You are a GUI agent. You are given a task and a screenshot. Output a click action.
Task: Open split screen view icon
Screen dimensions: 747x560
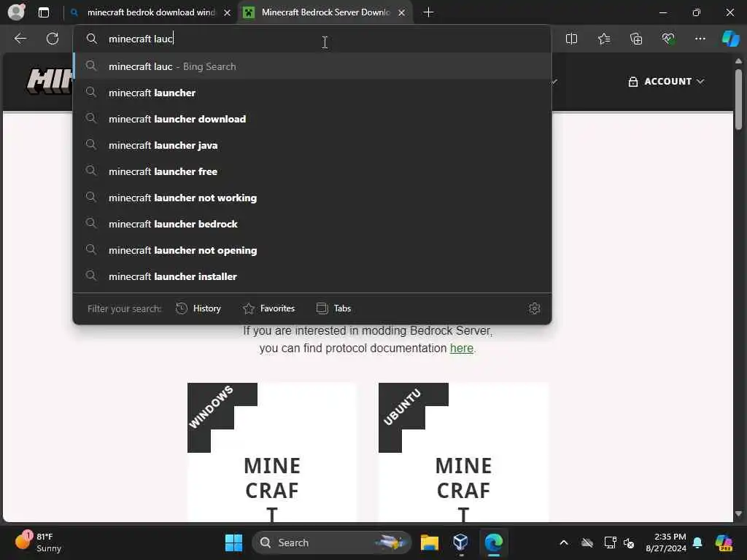click(x=571, y=39)
